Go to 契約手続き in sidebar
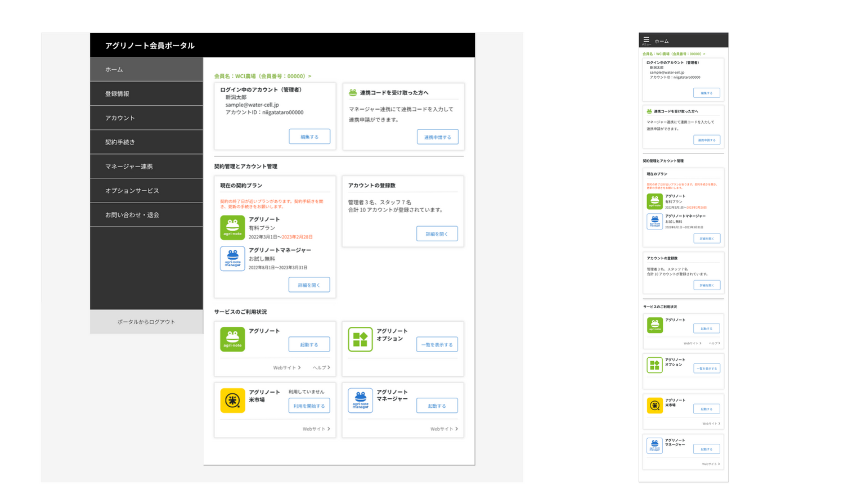 point(146,142)
